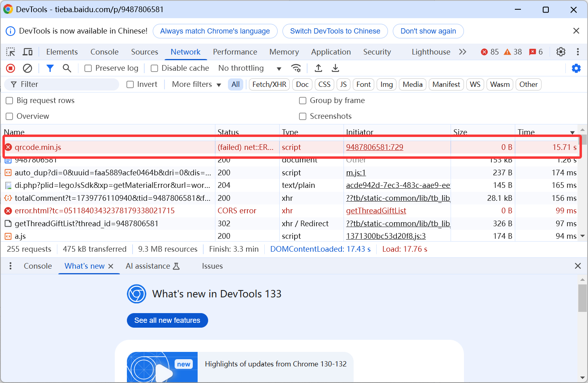This screenshot has height=383, width=588.
Task: Show more DevTools tabs chevron
Action: point(463,52)
